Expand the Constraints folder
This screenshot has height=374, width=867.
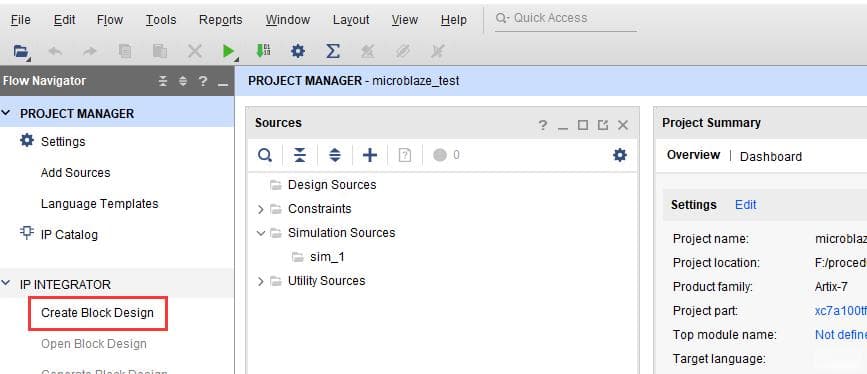pyautogui.click(x=261, y=209)
